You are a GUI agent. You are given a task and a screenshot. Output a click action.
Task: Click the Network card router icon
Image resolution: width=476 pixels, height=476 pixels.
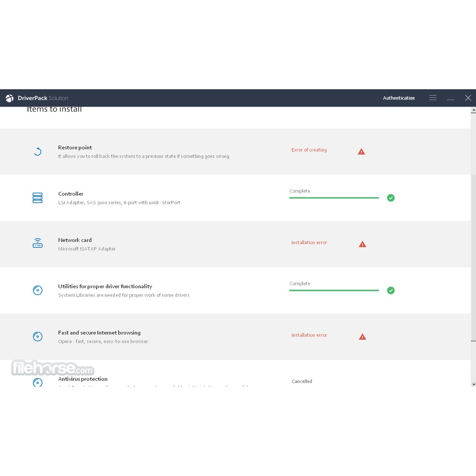pyautogui.click(x=38, y=244)
